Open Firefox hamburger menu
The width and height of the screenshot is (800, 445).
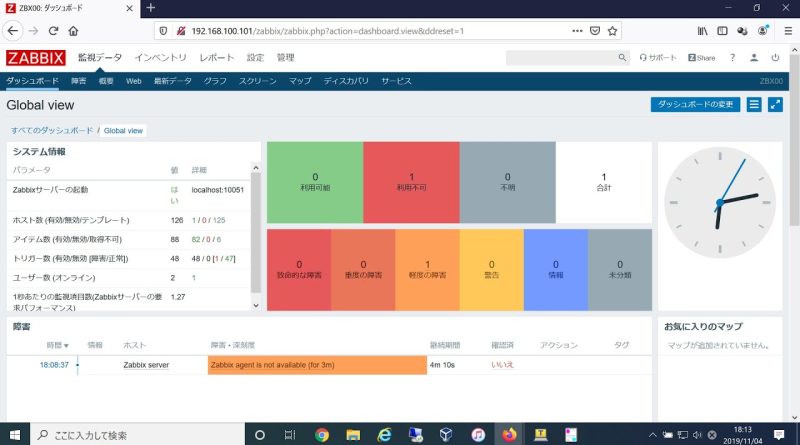(788, 31)
